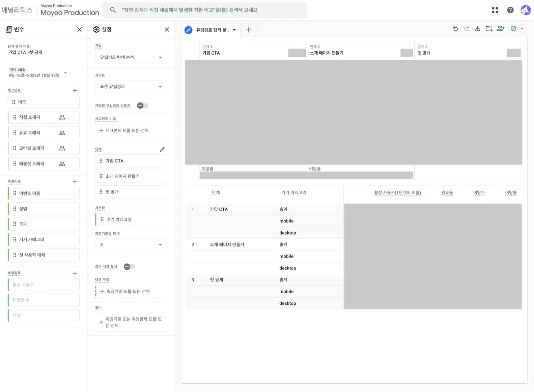Open the exploration tab dropdown arrow
This screenshot has width=534, height=392.
pos(234,30)
